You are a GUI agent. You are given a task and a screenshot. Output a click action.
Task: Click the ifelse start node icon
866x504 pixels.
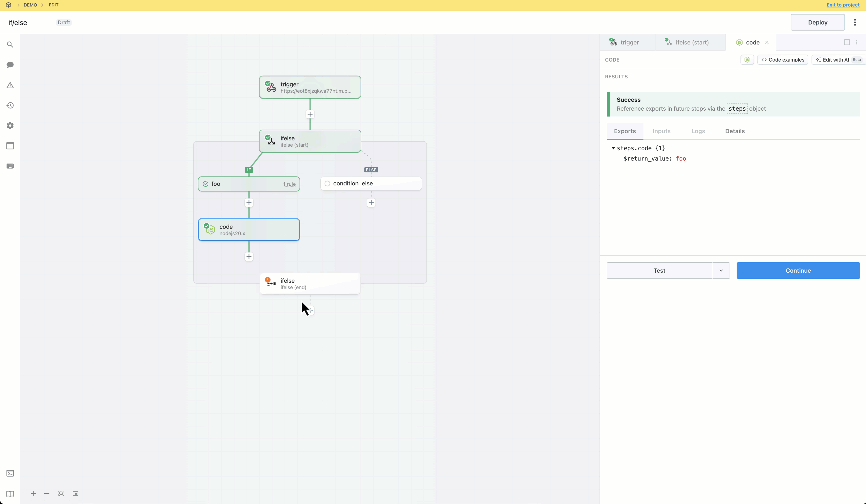(271, 140)
